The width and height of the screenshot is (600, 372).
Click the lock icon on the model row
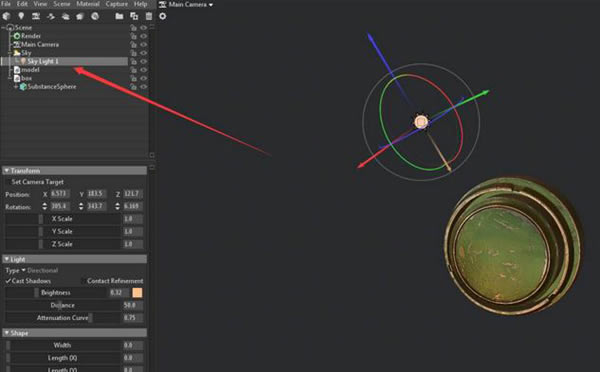[x=133, y=70]
